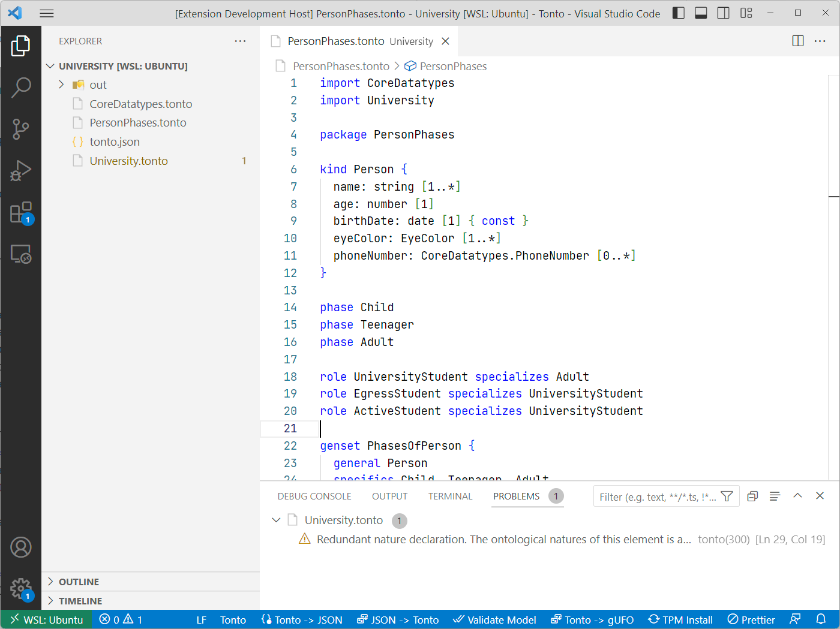Open the problems filter funnel options
Screen dimensions: 840x629
(727, 496)
